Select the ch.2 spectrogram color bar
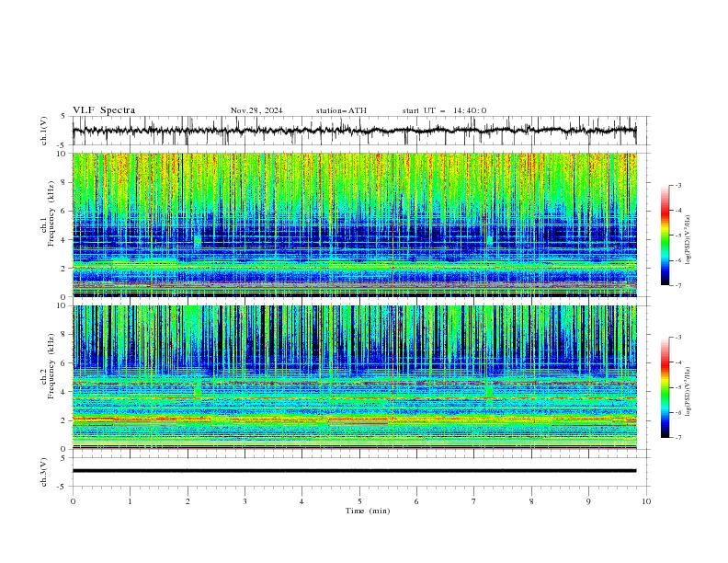 pyautogui.click(x=665, y=387)
